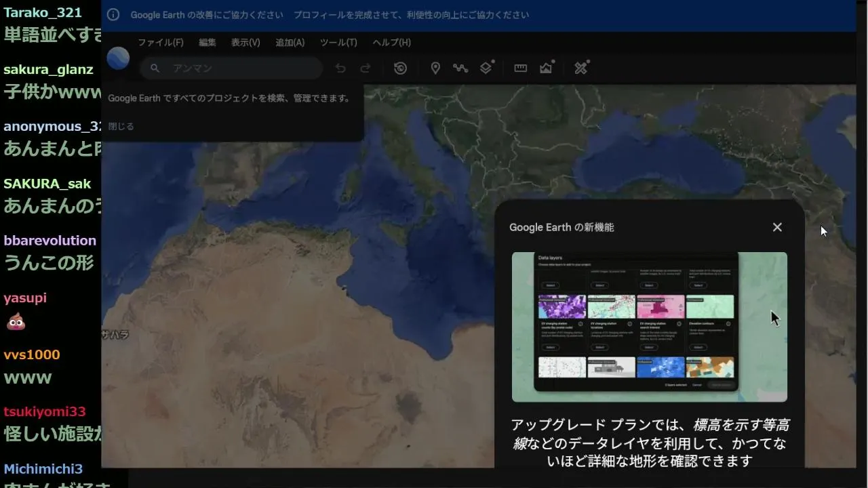Open the ツール(T) menu

pyautogui.click(x=338, y=43)
